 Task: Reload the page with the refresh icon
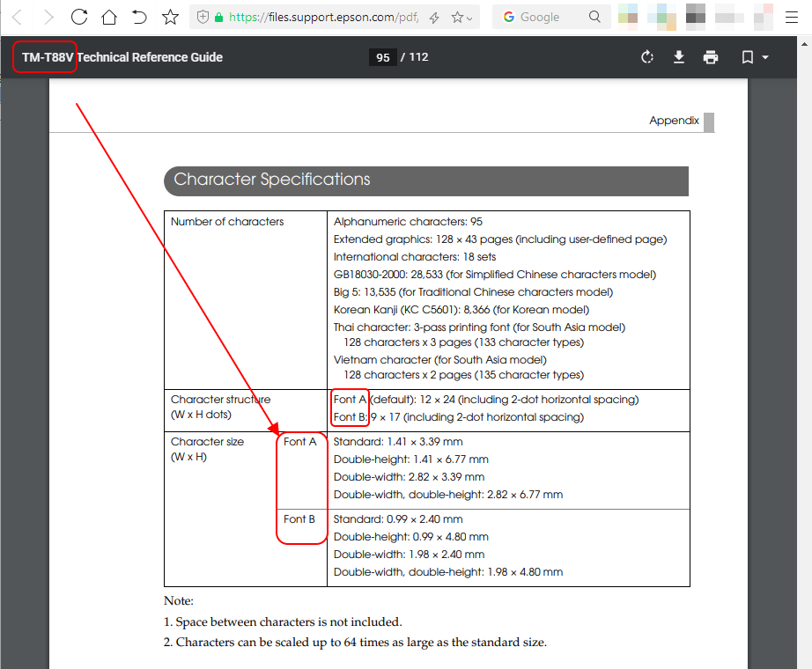tap(79, 17)
